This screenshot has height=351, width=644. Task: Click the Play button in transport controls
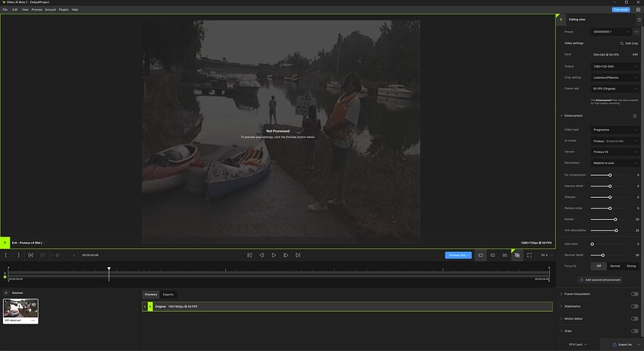point(274,255)
